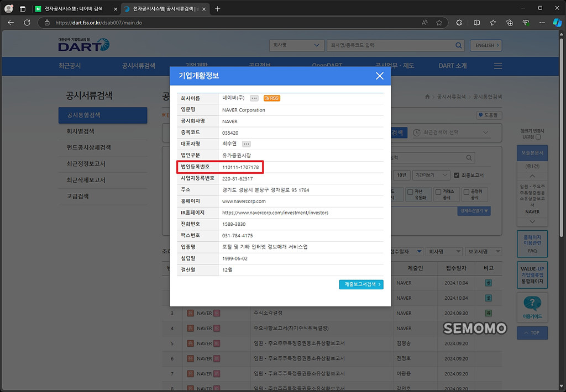Click the DART logo

click(84, 45)
